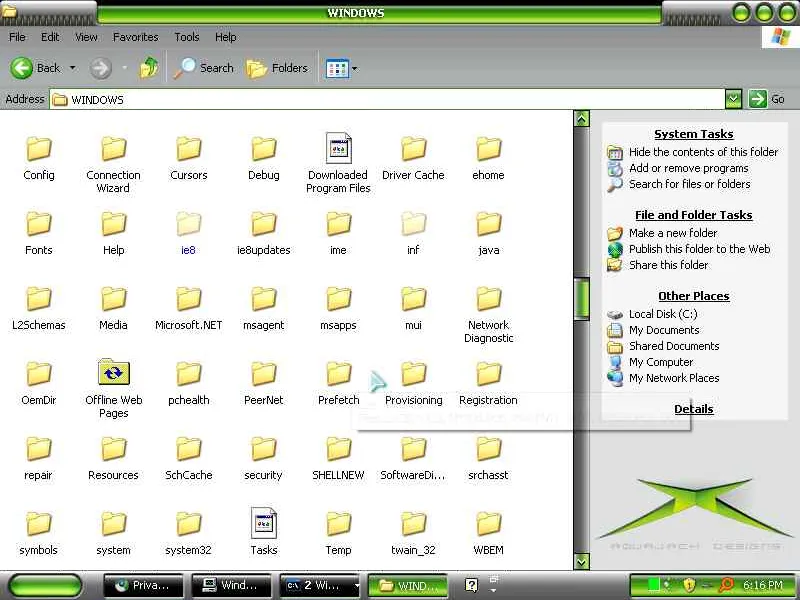The image size is (800, 600).
Task: Open the View menu
Action: (86, 37)
